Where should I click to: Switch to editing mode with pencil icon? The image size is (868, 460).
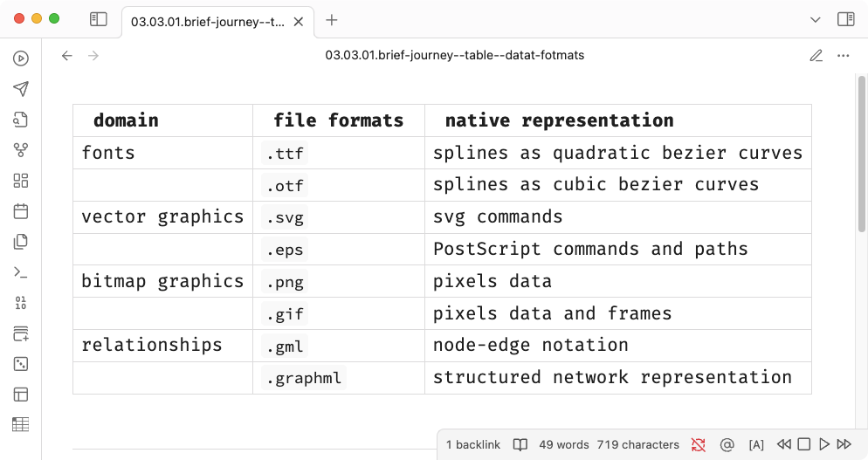click(x=816, y=55)
